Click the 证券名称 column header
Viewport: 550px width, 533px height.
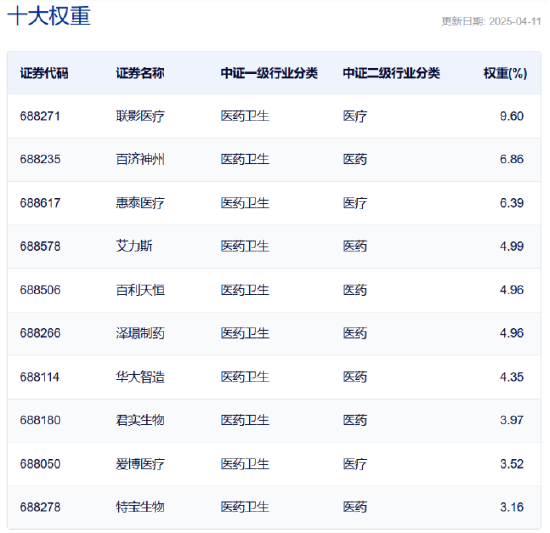click(140, 73)
